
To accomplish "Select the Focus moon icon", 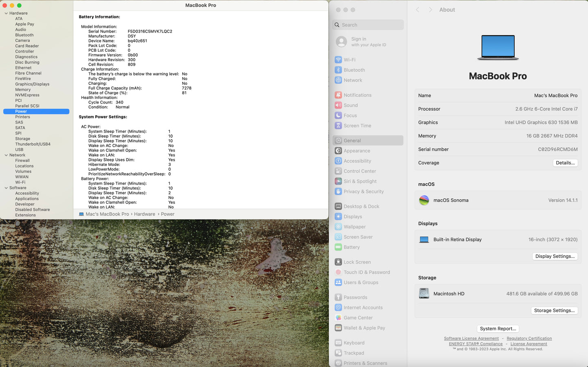I will pos(338,116).
